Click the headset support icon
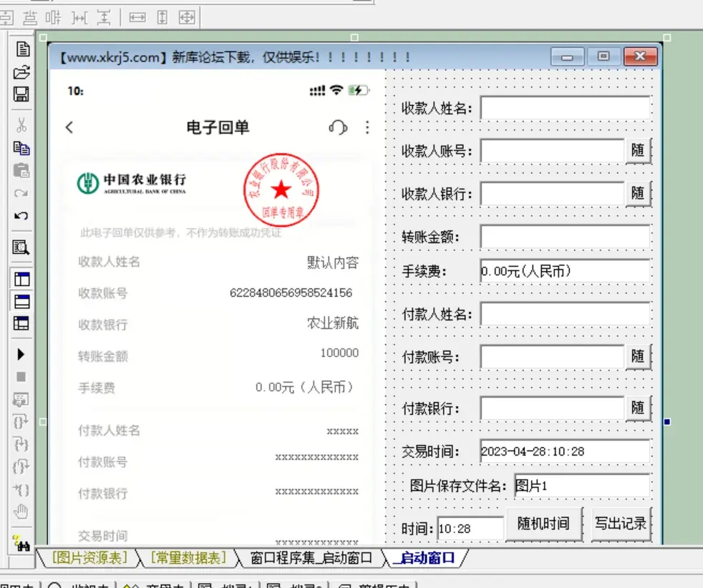The width and height of the screenshot is (703, 588). (338, 127)
